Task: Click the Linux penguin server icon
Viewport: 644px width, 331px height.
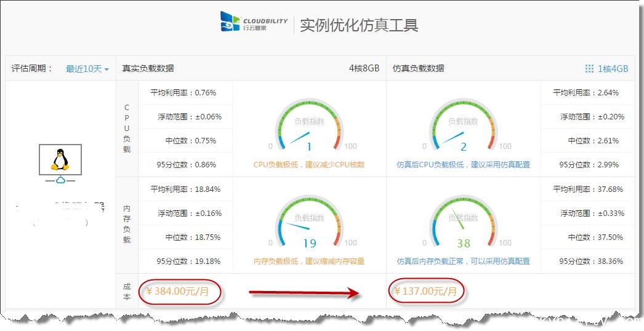Action: (x=60, y=160)
